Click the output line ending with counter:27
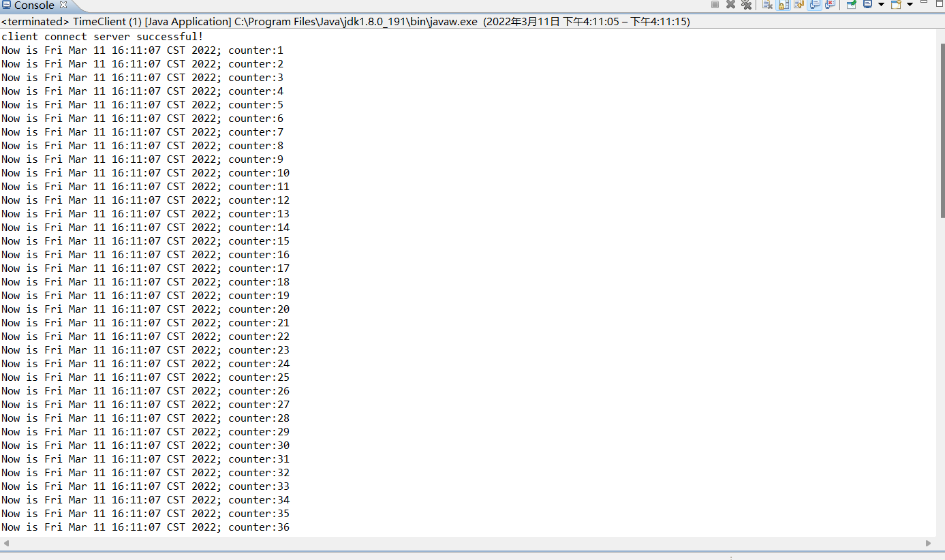 click(145, 405)
